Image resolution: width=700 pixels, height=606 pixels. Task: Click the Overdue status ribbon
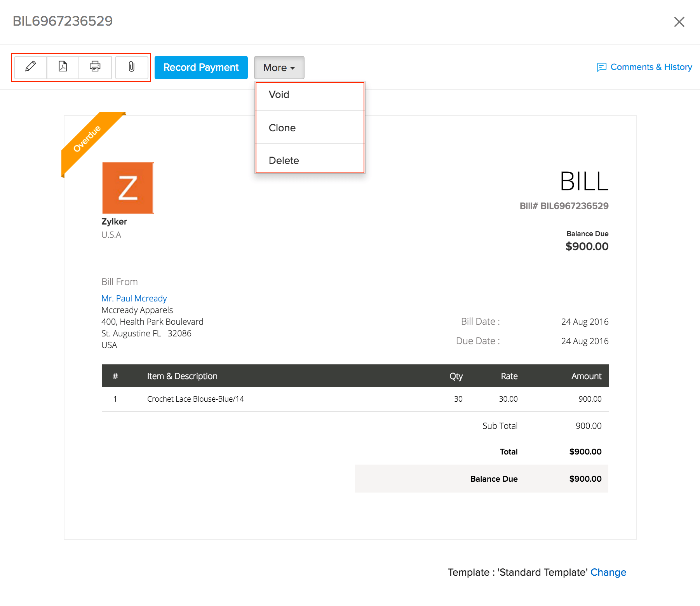87,138
